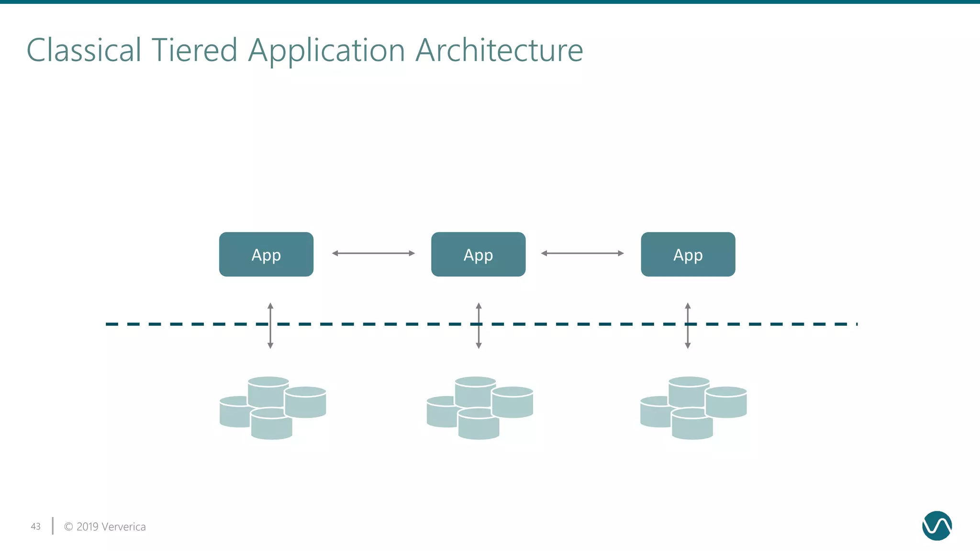
Task: Click the teal top header bar
Action: coord(490,2)
